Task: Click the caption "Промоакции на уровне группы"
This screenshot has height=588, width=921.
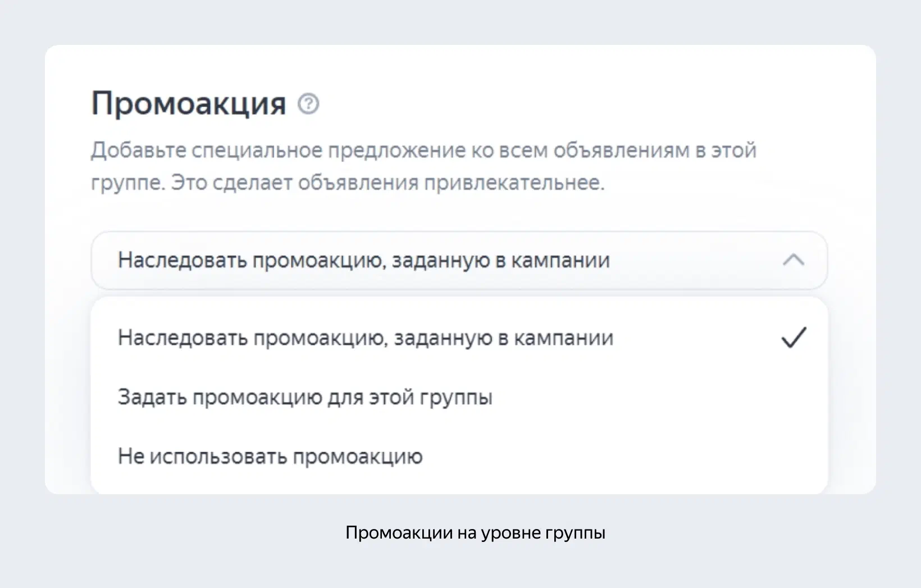Action: pos(475,532)
